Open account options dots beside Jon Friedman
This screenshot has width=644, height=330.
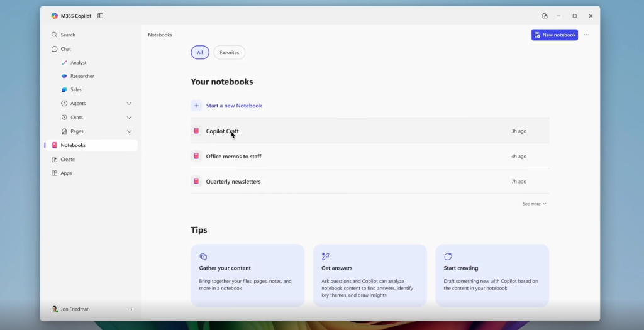[130, 309]
